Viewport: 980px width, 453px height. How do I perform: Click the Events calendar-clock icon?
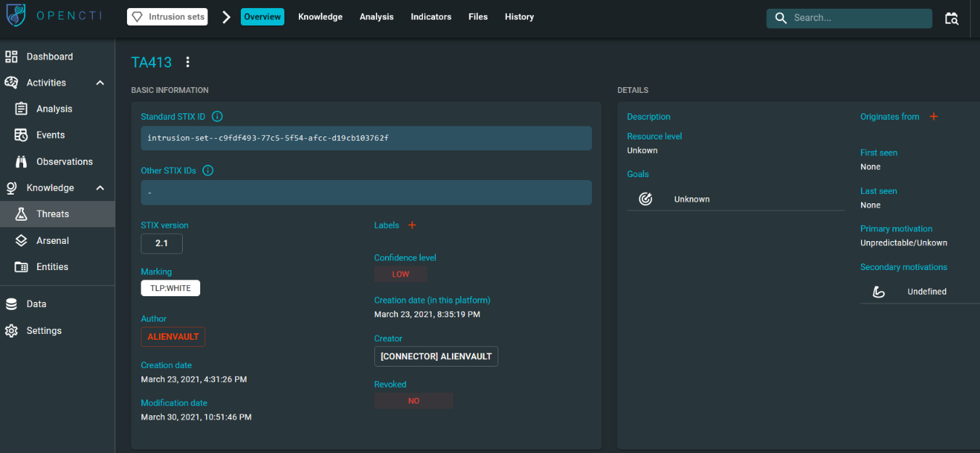(22, 135)
